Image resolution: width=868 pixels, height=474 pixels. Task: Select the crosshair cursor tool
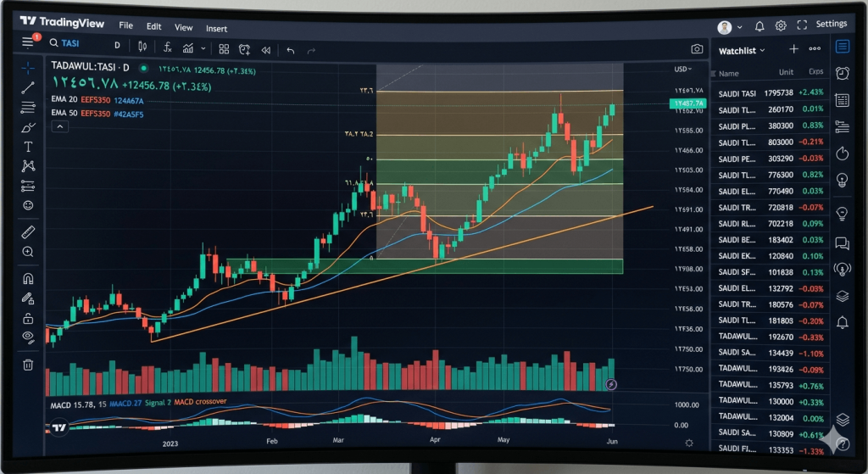point(28,68)
